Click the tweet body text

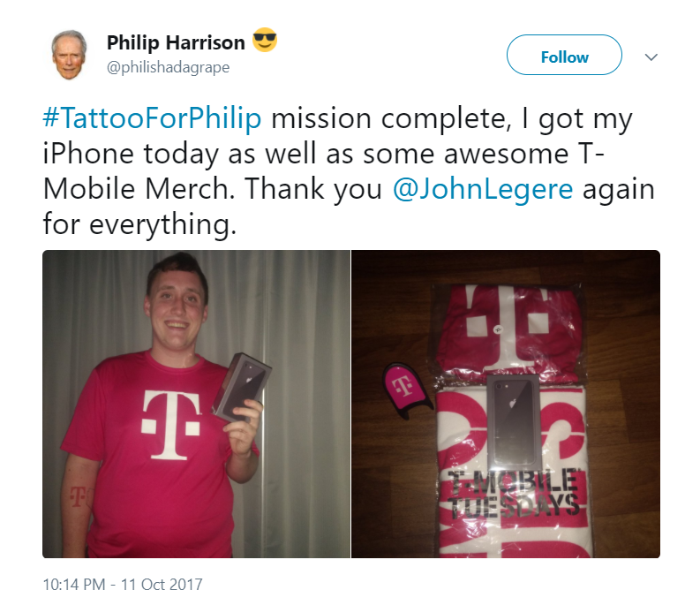coord(348,170)
